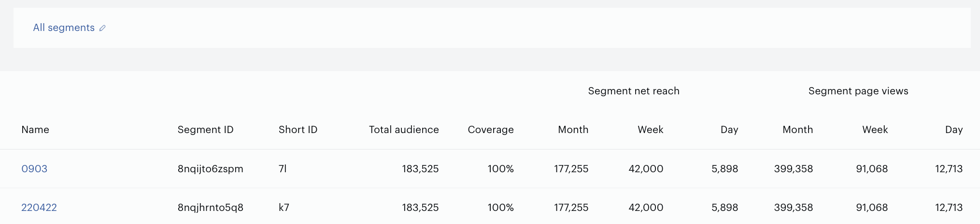980x224 pixels.
Task: Click Week header under Segment net reach
Action: click(651, 130)
